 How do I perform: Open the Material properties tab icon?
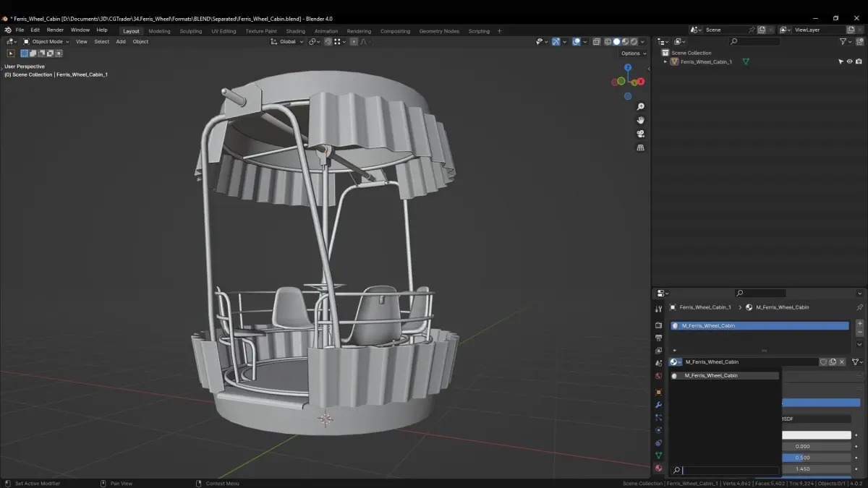pyautogui.click(x=658, y=468)
